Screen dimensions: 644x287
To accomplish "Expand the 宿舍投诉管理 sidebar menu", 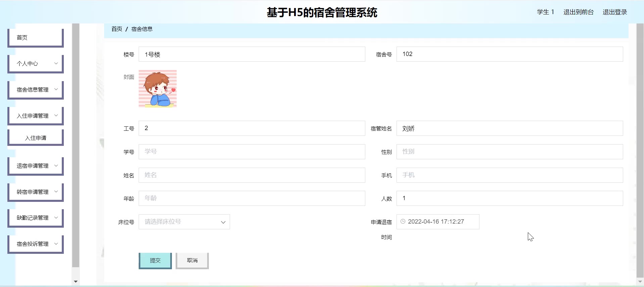I will pyautogui.click(x=36, y=244).
